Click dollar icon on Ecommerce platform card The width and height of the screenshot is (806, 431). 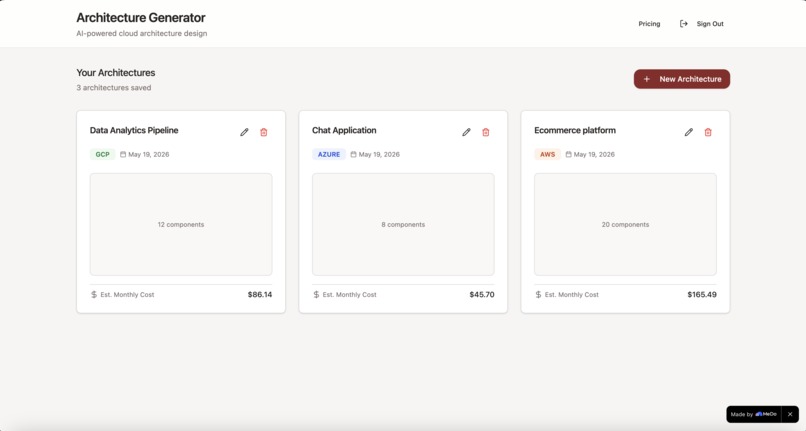pos(538,295)
